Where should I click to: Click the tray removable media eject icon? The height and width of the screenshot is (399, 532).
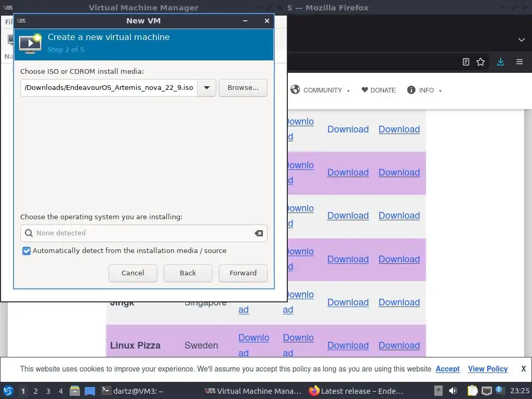click(438, 391)
